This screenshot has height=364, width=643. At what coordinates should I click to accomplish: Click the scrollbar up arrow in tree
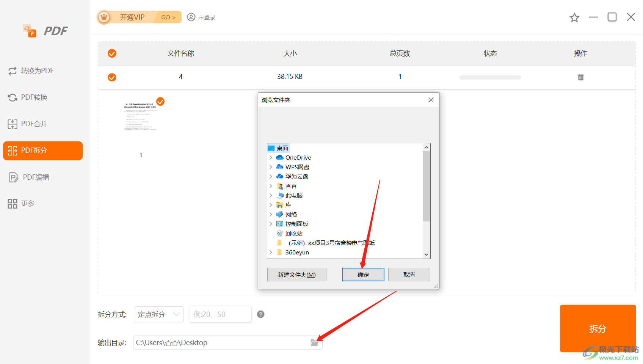[x=427, y=147]
